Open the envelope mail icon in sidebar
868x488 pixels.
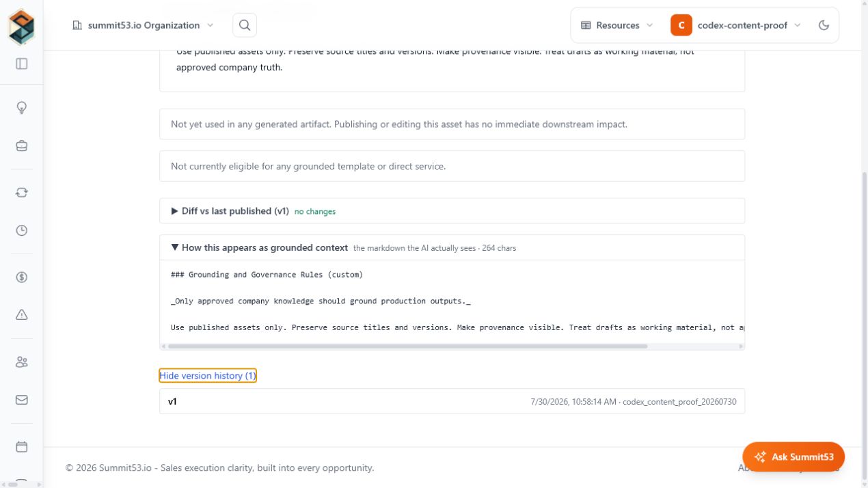[x=22, y=400]
